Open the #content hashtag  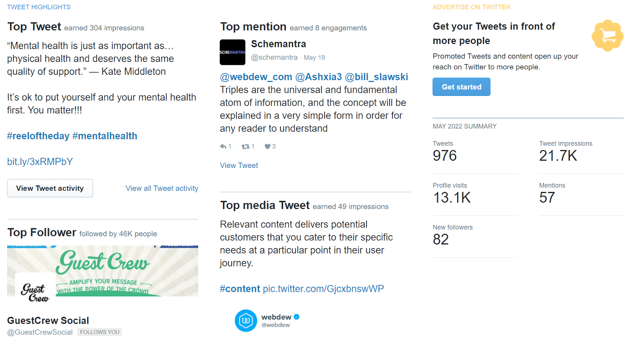[x=240, y=289]
